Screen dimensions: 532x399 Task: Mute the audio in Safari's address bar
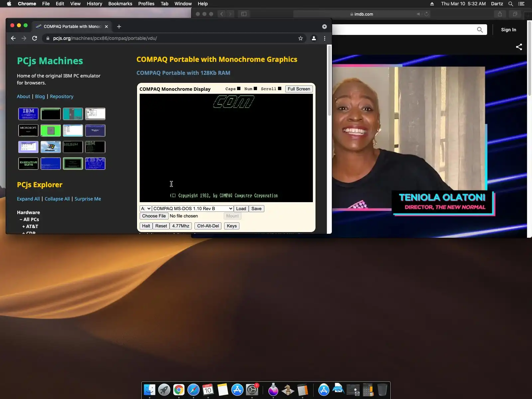(x=419, y=14)
